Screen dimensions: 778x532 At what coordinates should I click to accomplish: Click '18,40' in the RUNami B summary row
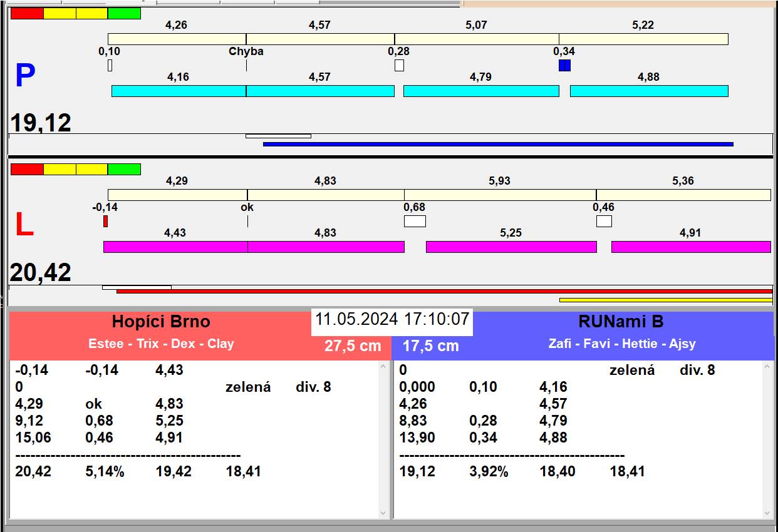click(x=558, y=471)
